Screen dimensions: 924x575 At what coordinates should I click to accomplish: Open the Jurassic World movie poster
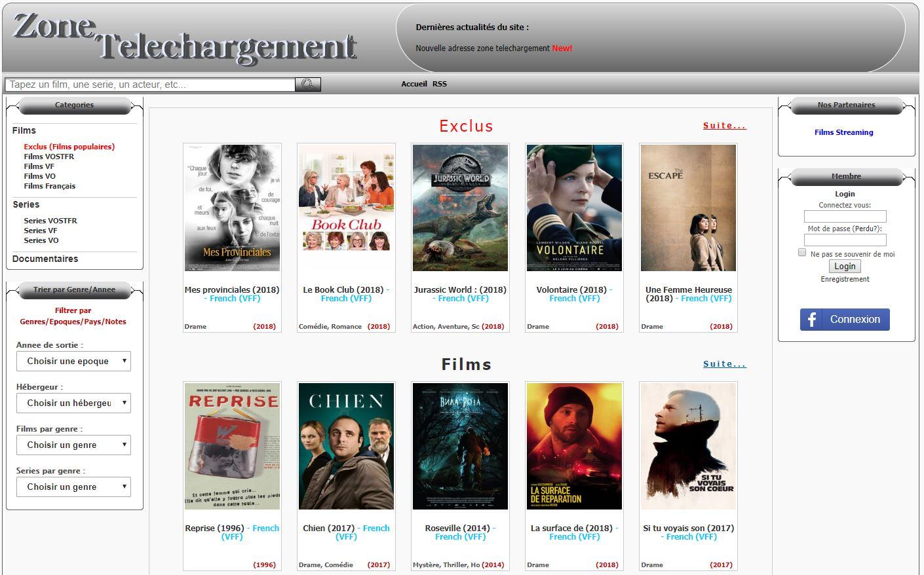(460, 208)
